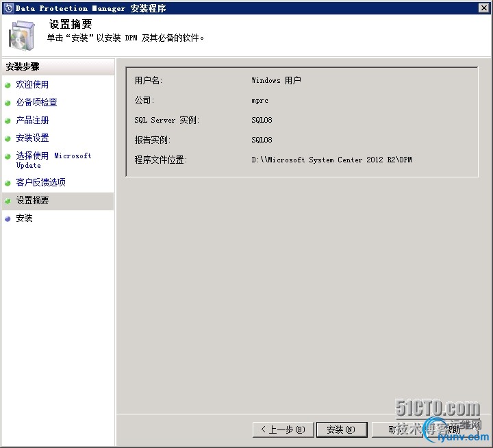Go back with the 上一步(B) button
Screen dimensions: 493x448
283,430
